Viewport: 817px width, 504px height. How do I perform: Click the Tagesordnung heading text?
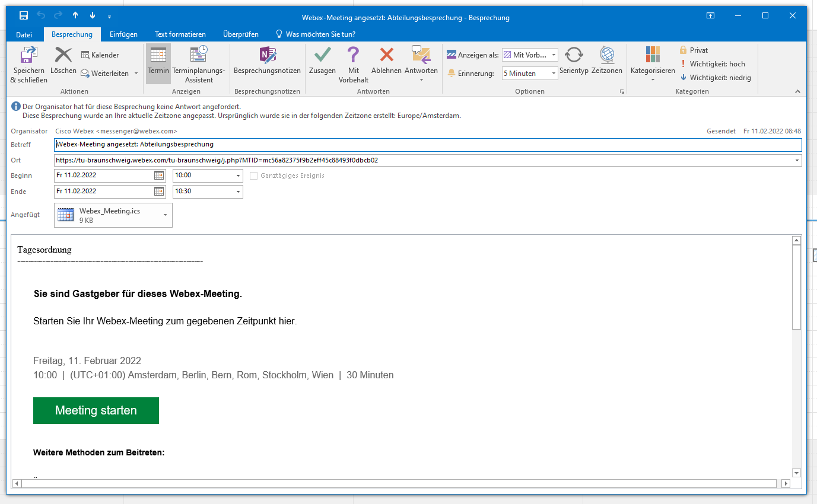tap(44, 250)
